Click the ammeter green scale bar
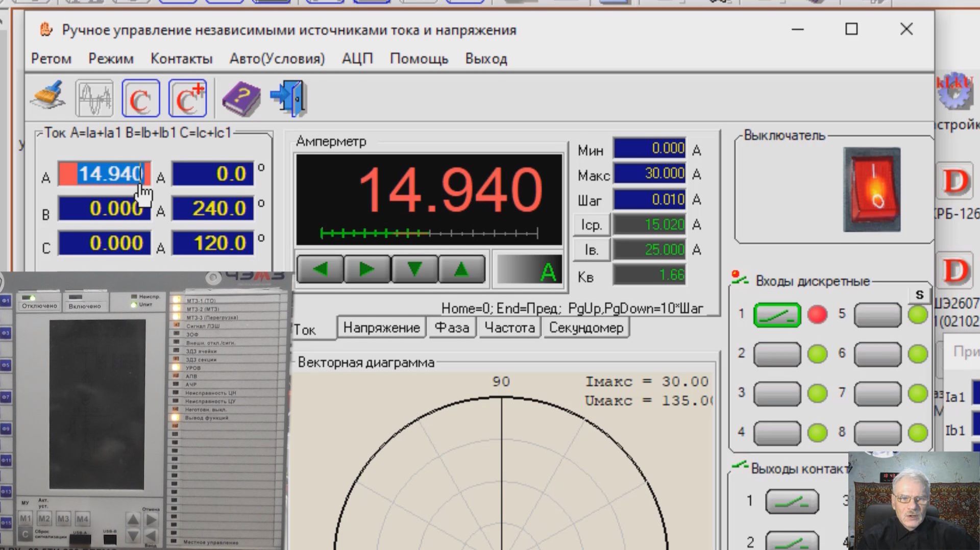 coord(429,233)
